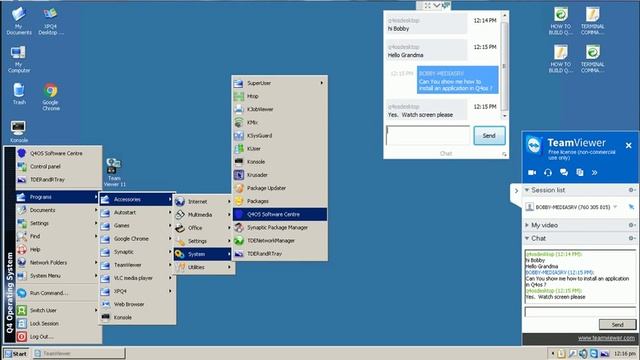Image resolution: width=640 pixels, height=360 pixels.
Task: Click the headset audio icon in TeamViewer
Action: click(x=548, y=173)
